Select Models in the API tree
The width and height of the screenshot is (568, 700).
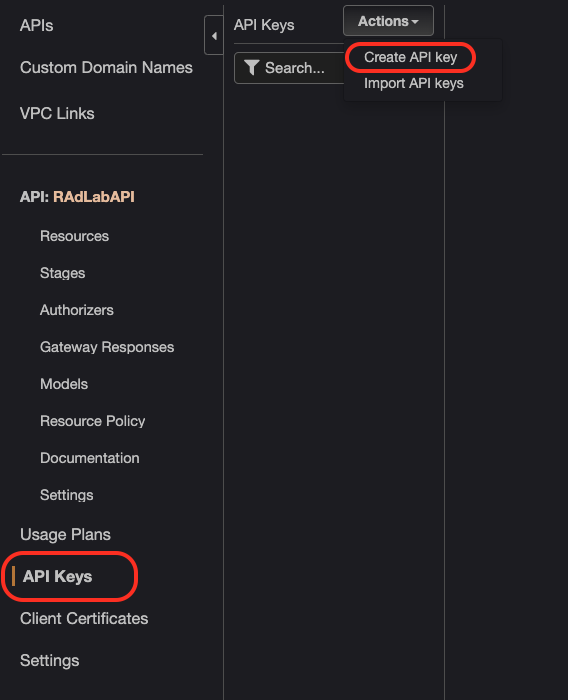[64, 384]
